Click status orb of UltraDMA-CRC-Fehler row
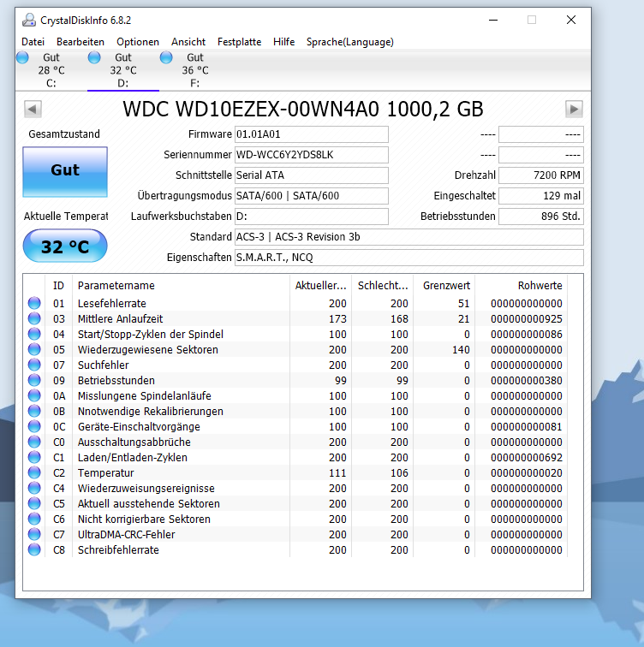This screenshot has width=644, height=647. [x=34, y=534]
